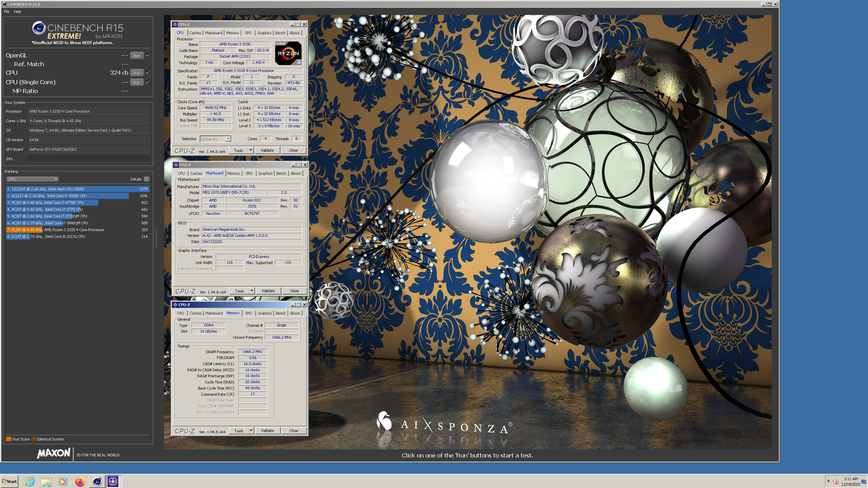Click the MAXON logo at bottom

click(x=54, y=453)
